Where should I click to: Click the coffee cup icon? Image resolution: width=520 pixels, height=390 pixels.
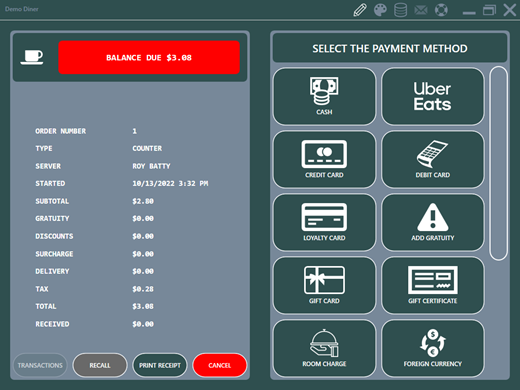click(32, 57)
